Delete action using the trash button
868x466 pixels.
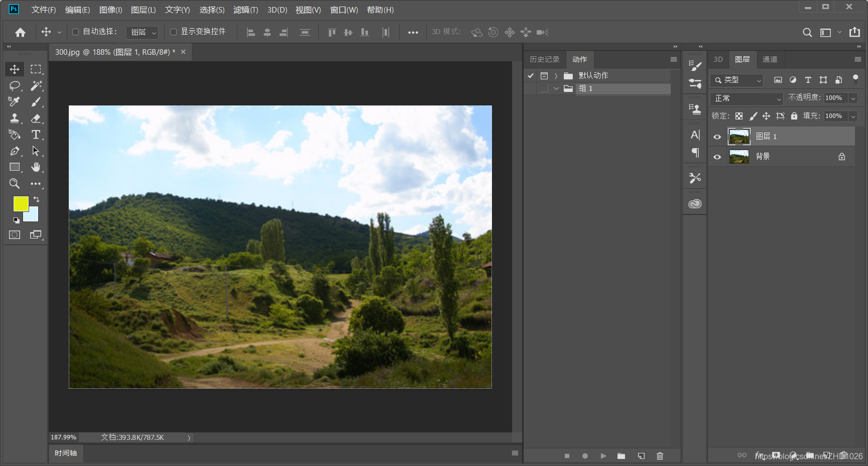pos(660,456)
